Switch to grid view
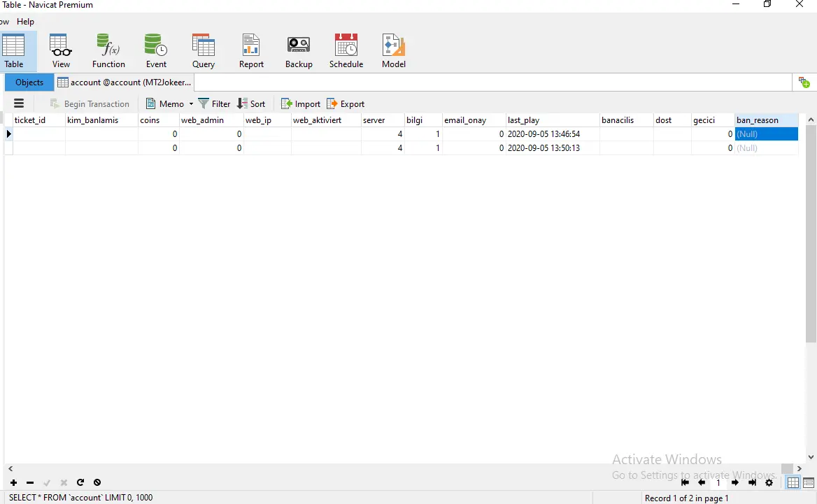This screenshot has width=817, height=504. pyautogui.click(x=793, y=482)
